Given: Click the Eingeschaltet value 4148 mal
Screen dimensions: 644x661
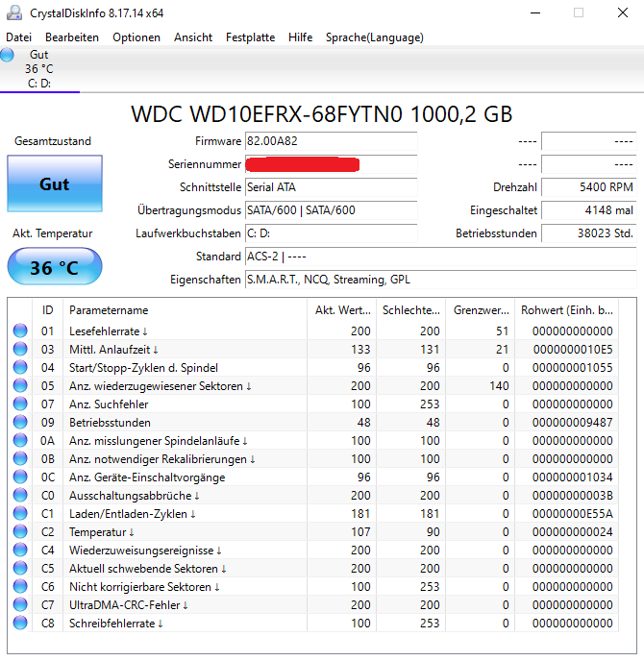Looking at the screenshot, I should [x=589, y=210].
